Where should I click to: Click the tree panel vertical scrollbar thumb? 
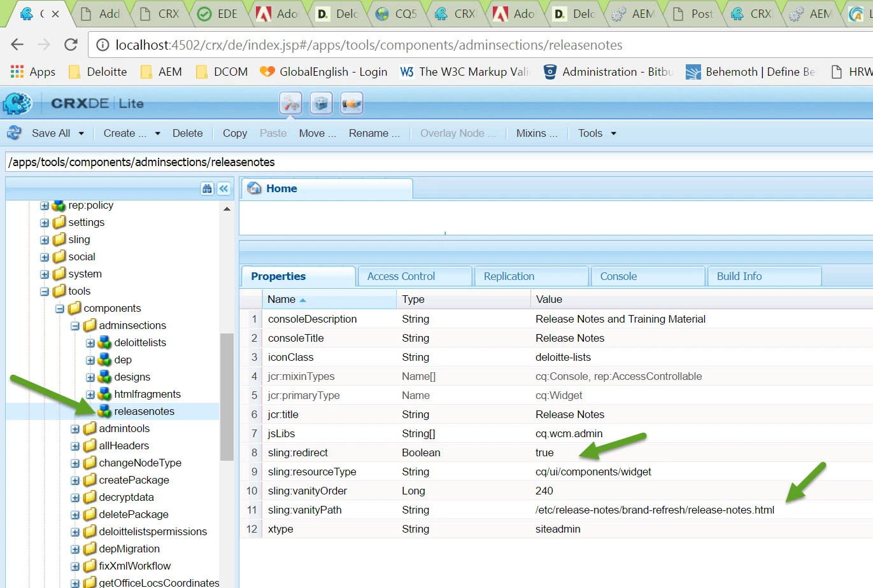pos(227,396)
